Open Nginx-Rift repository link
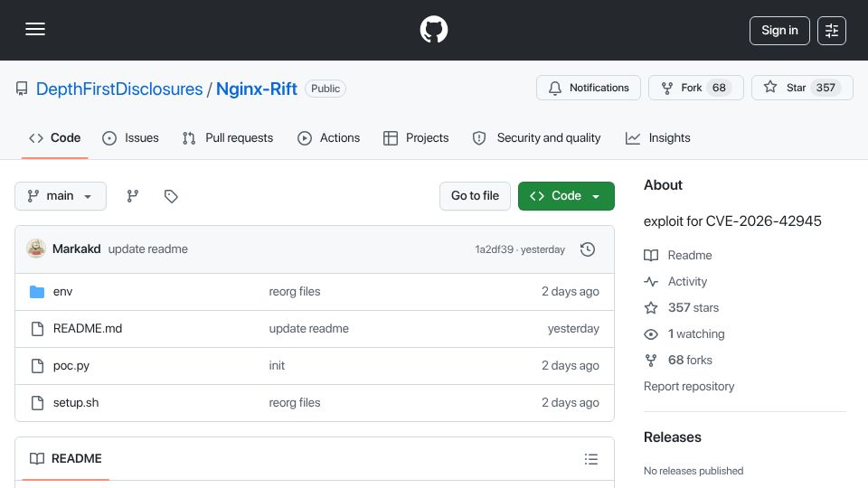Screen dimensions: 868x488 tap(256, 89)
